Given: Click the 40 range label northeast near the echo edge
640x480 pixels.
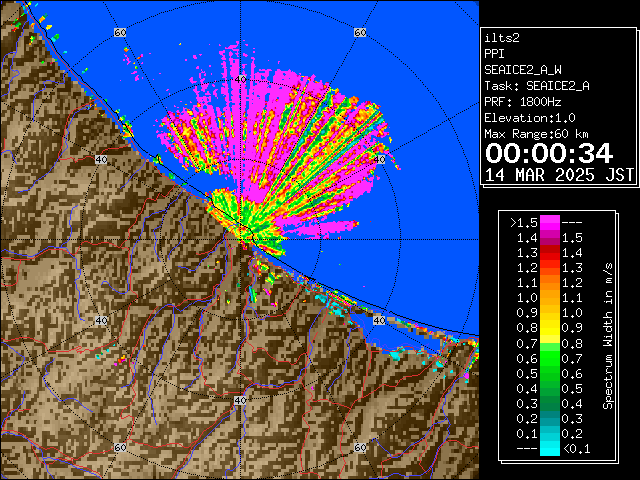Looking at the screenshot, I should [379, 159].
